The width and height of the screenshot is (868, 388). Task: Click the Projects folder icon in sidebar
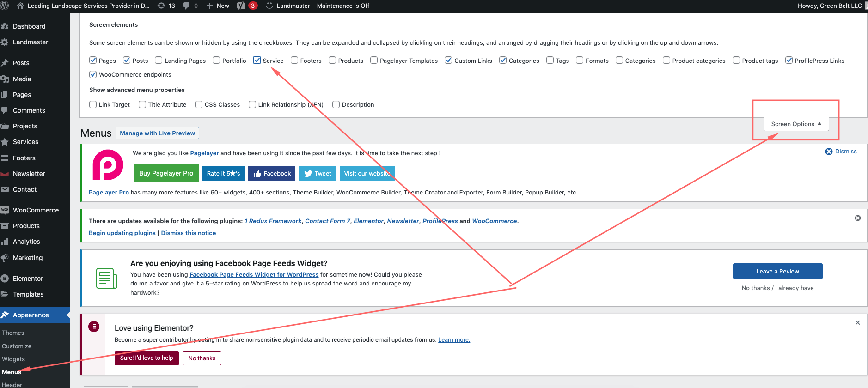point(5,126)
